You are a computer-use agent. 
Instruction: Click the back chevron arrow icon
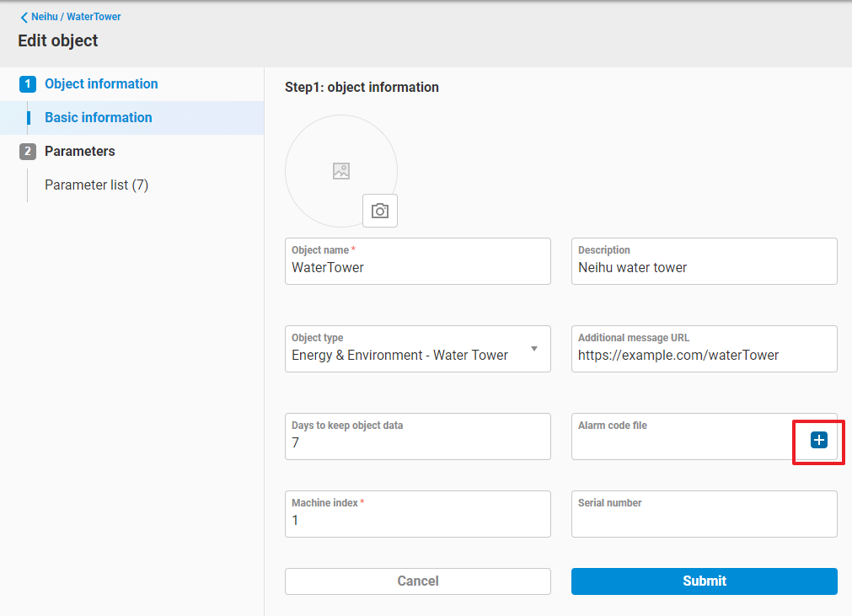(x=24, y=17)
